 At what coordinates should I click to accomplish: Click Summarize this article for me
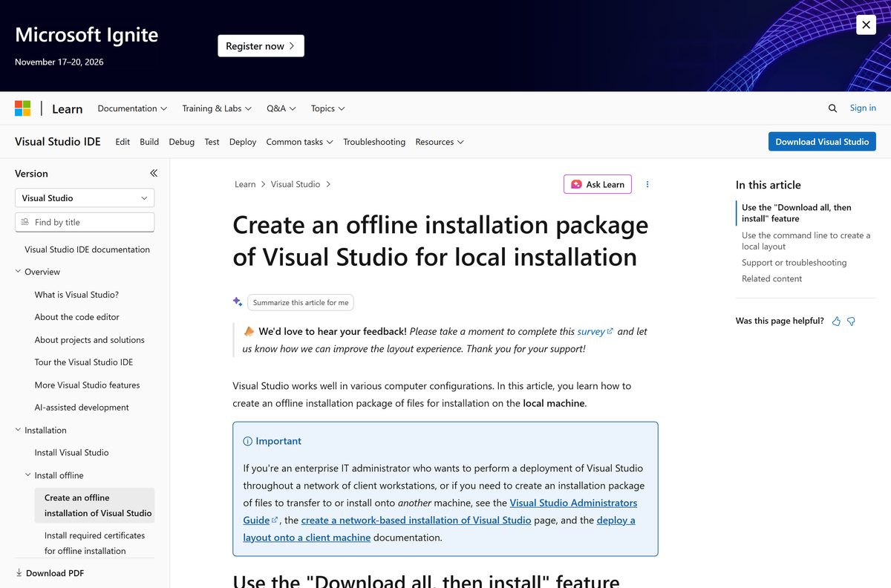pyautogui.click(x=301, y=302)
